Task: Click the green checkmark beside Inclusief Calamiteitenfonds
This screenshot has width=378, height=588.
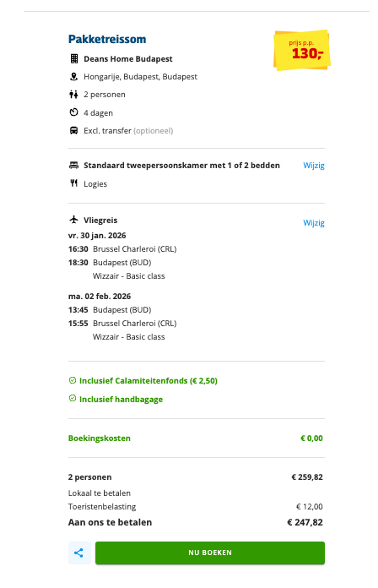Action: click(x=72, y=380)
